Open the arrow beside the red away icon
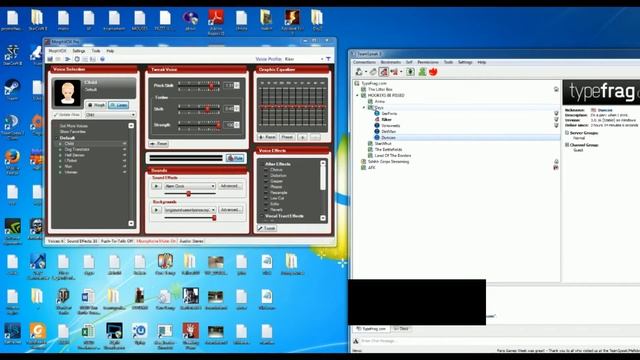This screenshot has height=360, width=640. coord(401,72)
